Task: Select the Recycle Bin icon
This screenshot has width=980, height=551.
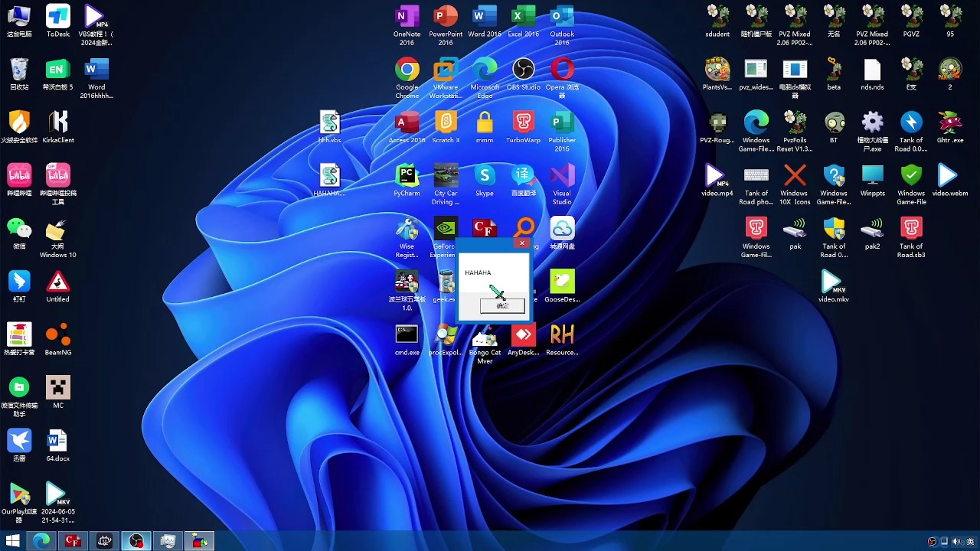Action: [19, 73]
